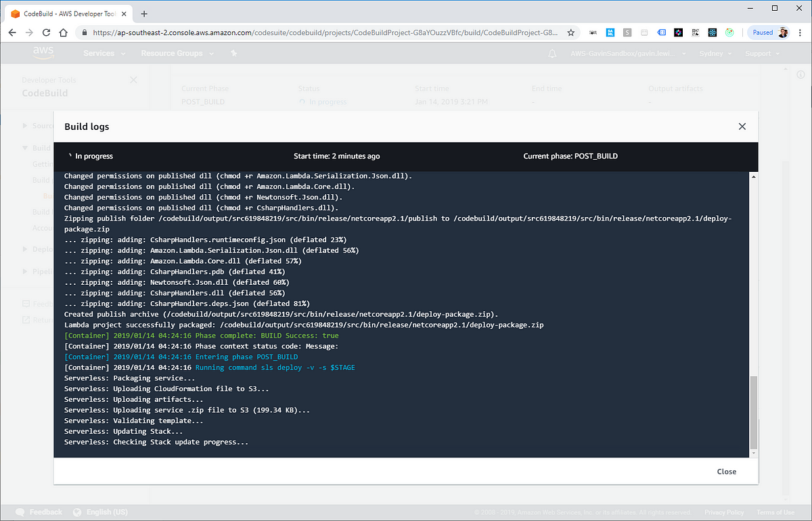Click the blue SAML extension icon
The height and width of the screenshot is (521, 812).
[610, 32]
